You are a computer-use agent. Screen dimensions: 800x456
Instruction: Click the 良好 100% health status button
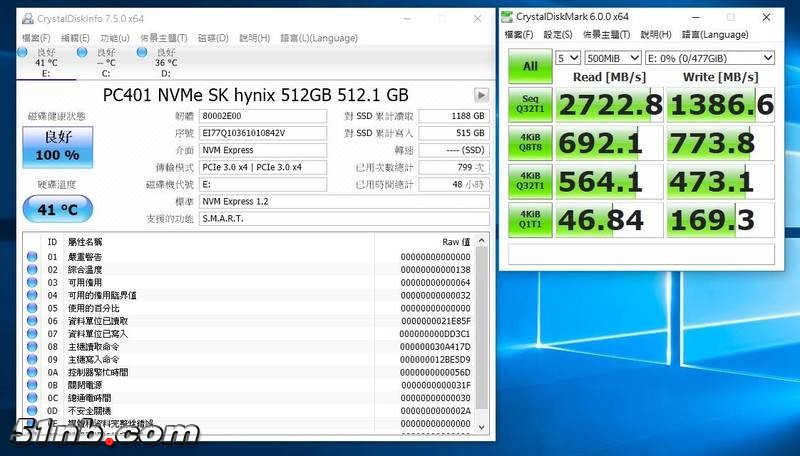[x=57, y=147]
